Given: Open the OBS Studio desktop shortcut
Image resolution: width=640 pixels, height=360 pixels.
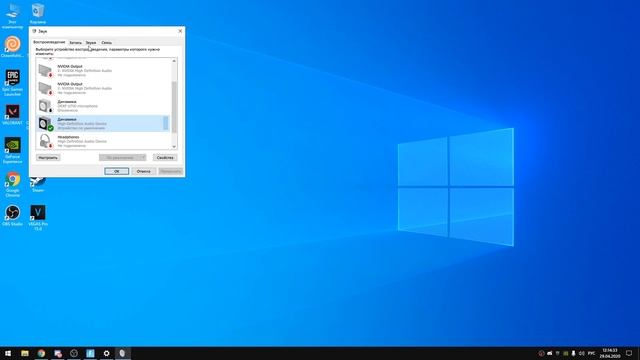Looking at the screenshot, I should [x=12, y=216].
